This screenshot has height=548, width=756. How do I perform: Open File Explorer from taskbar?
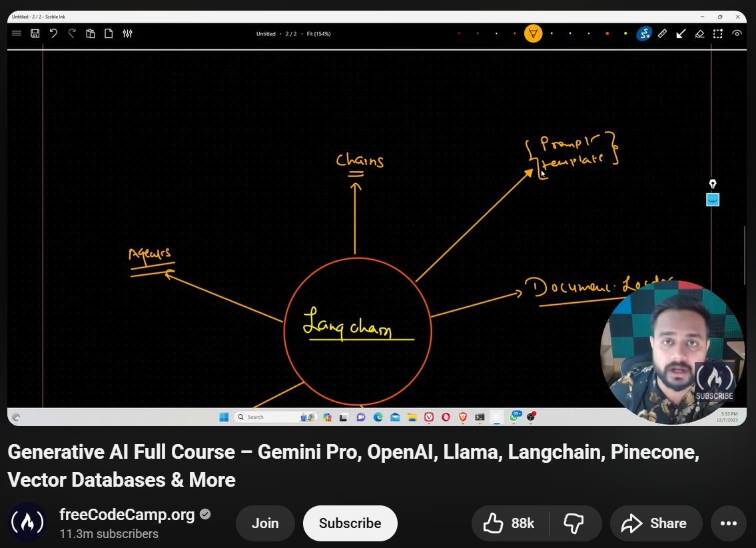click(412, 417)
